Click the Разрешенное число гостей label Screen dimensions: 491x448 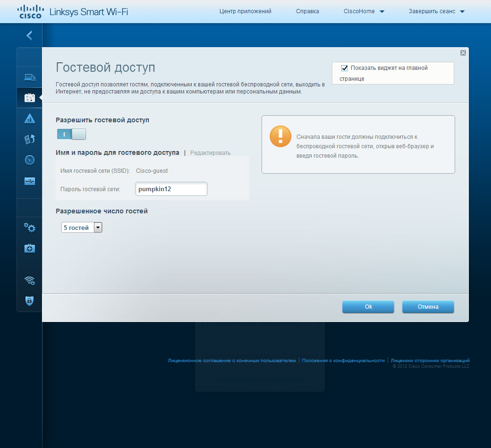[x=102, y=211]
